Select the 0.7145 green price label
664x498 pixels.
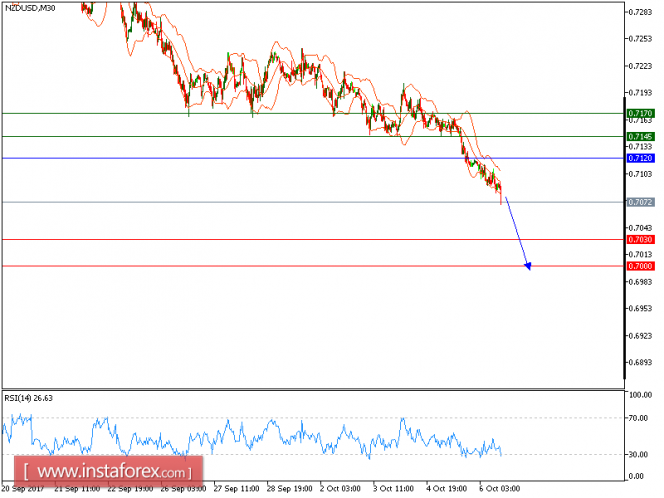[x=640, y=136]
